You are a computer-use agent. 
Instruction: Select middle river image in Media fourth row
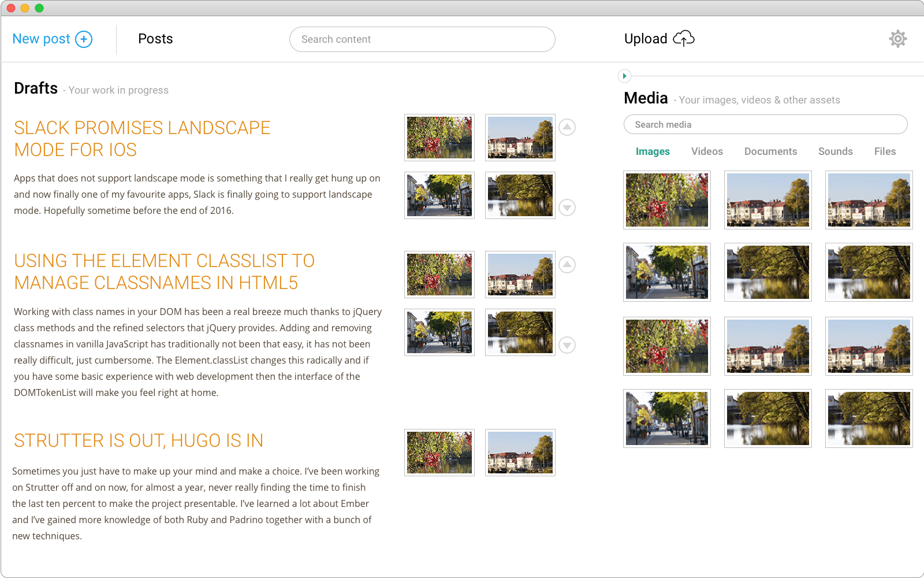point(768,418)
